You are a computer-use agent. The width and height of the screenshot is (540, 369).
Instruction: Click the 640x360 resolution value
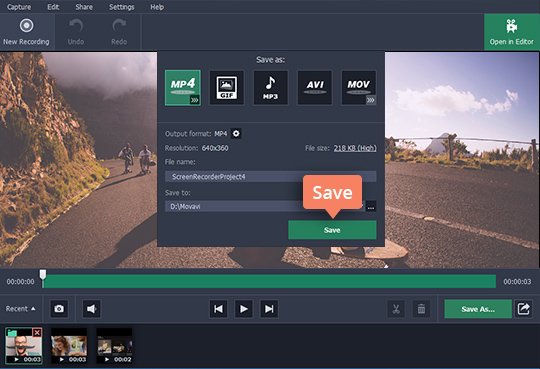pos(215,148)
